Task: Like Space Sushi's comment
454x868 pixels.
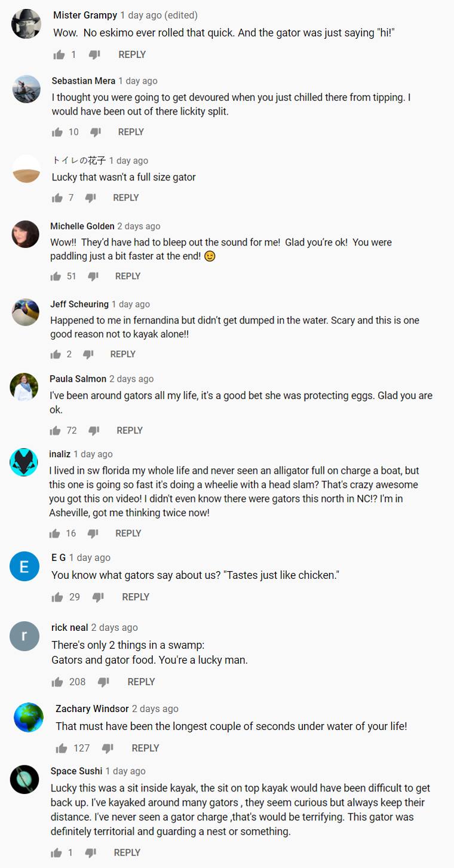Action: coord(56,852)
